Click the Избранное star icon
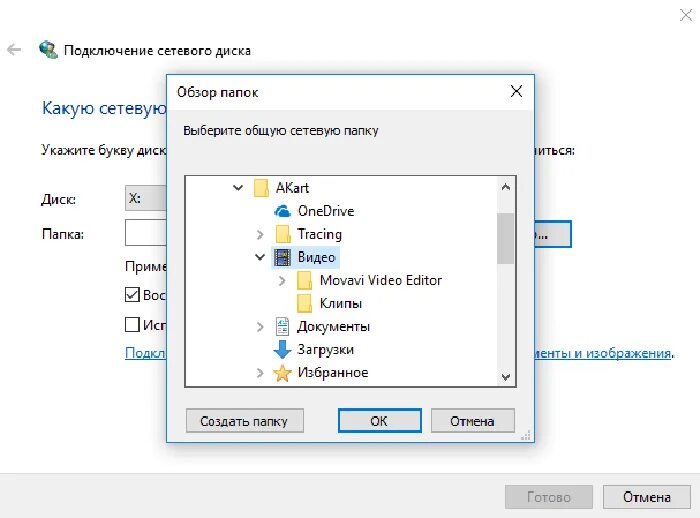This screenshot has height=518, width=700. coord(282,373)
